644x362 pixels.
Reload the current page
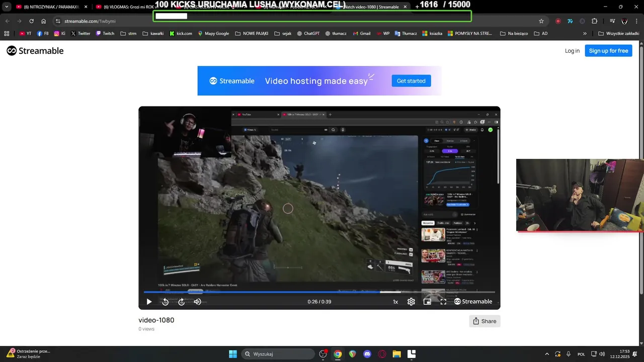pos(31,21)
